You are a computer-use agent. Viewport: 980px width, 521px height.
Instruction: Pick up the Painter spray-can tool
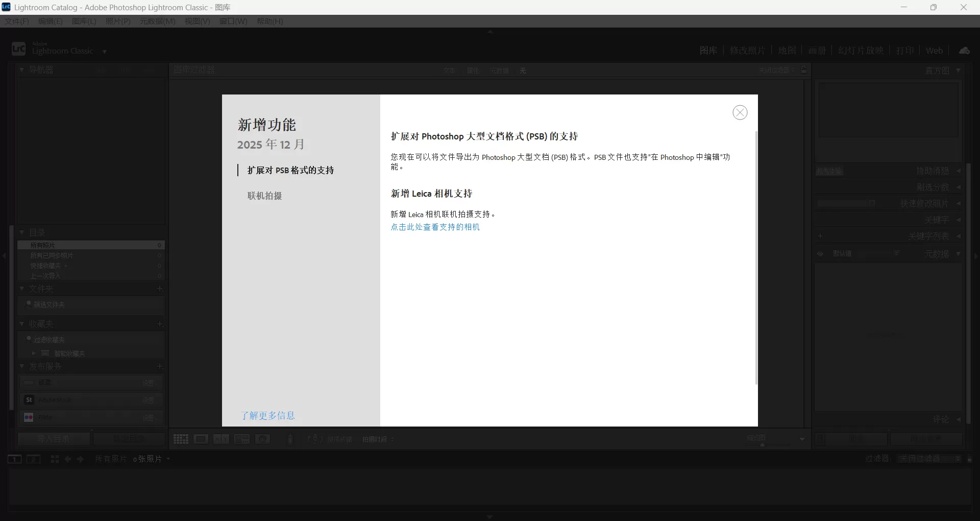click(290, 439)
